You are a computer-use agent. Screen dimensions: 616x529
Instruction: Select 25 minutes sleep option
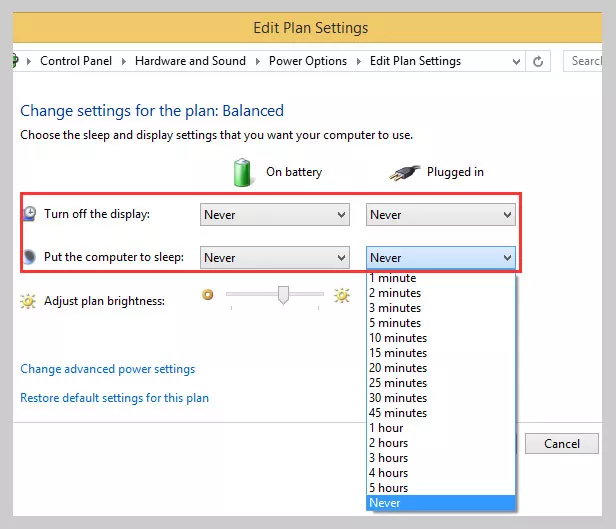(440, 383)
